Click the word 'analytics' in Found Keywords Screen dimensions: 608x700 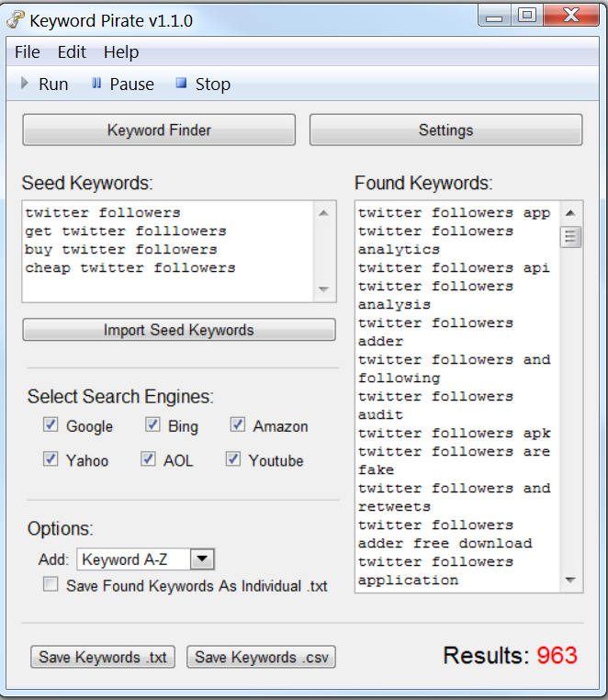(x=400, y=250)
